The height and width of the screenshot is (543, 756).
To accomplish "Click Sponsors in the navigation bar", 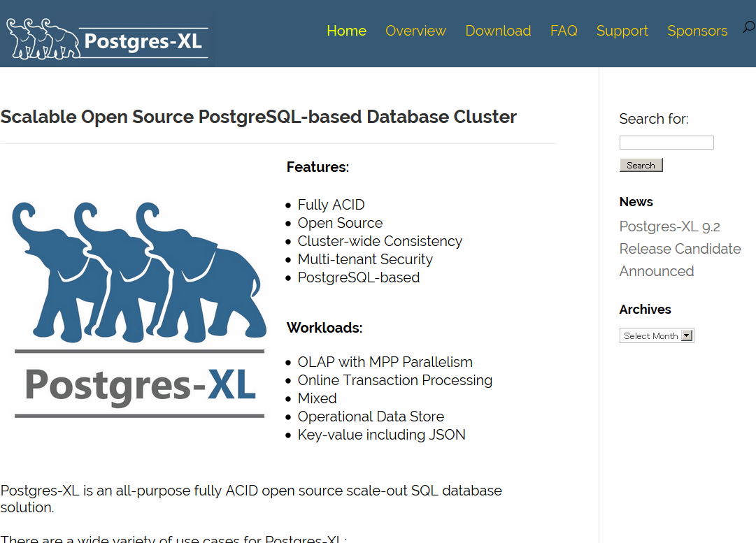I will (x=697, y=31).
